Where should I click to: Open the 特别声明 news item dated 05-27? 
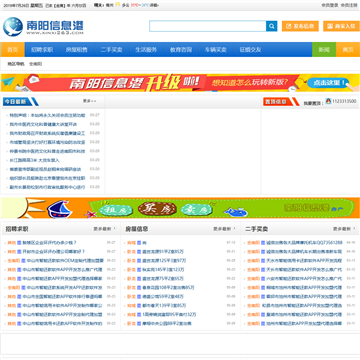click(47, 115)
